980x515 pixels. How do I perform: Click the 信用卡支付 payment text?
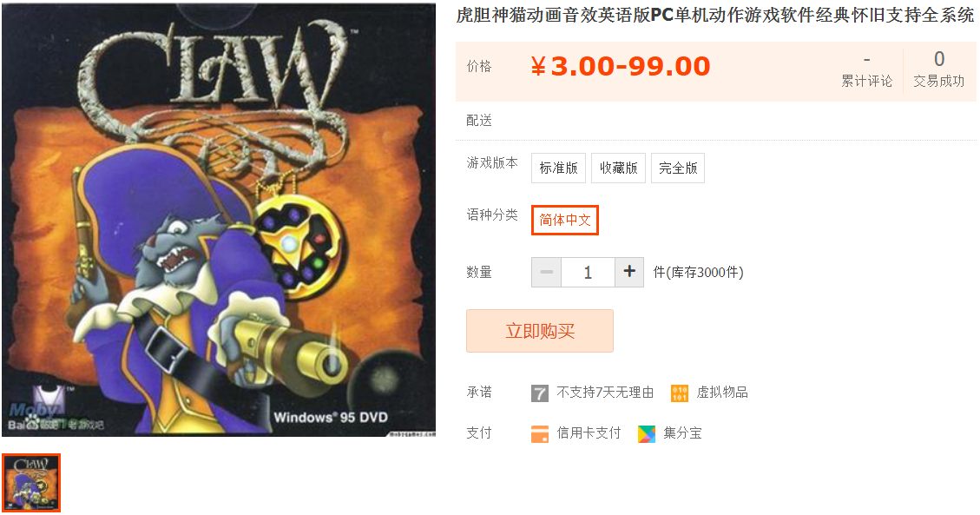pos(589,433)
